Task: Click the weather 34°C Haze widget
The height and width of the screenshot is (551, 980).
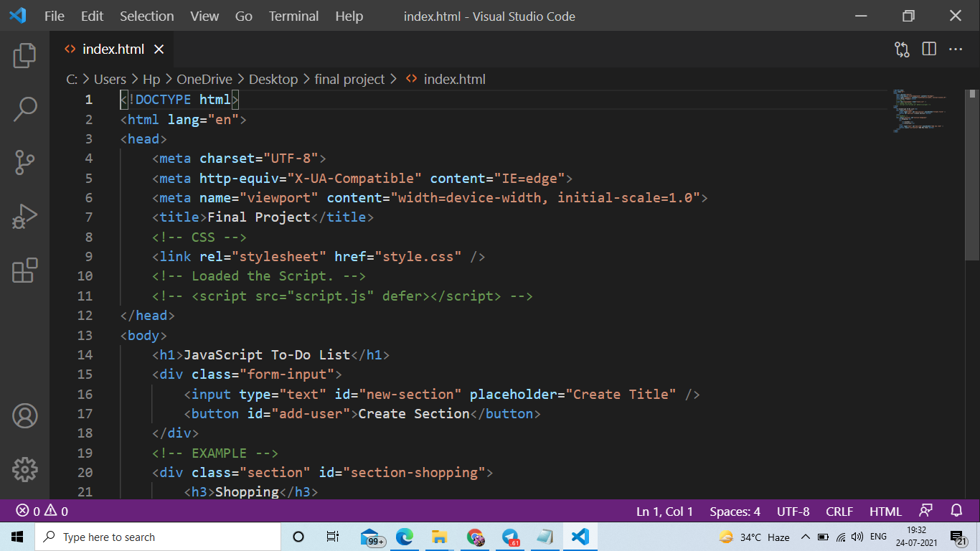Action: pos(754,537)
